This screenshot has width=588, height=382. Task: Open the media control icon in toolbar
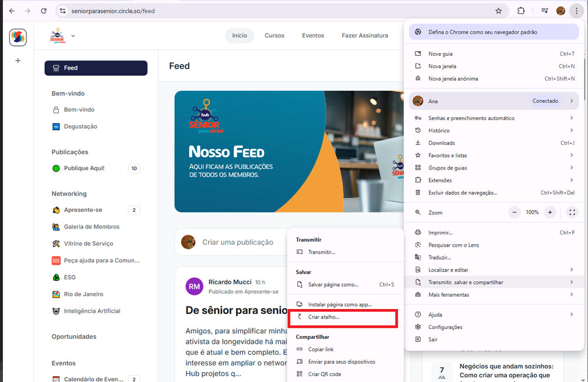click(x=545, y=11)
